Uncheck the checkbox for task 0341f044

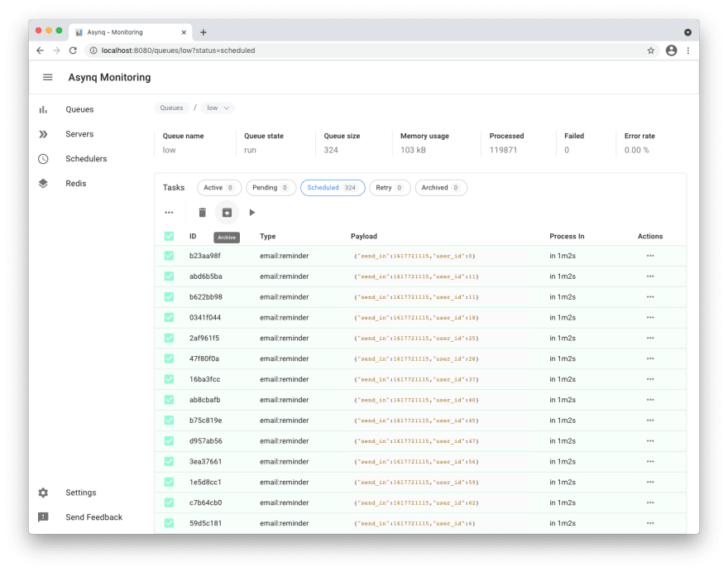point(169,317)
